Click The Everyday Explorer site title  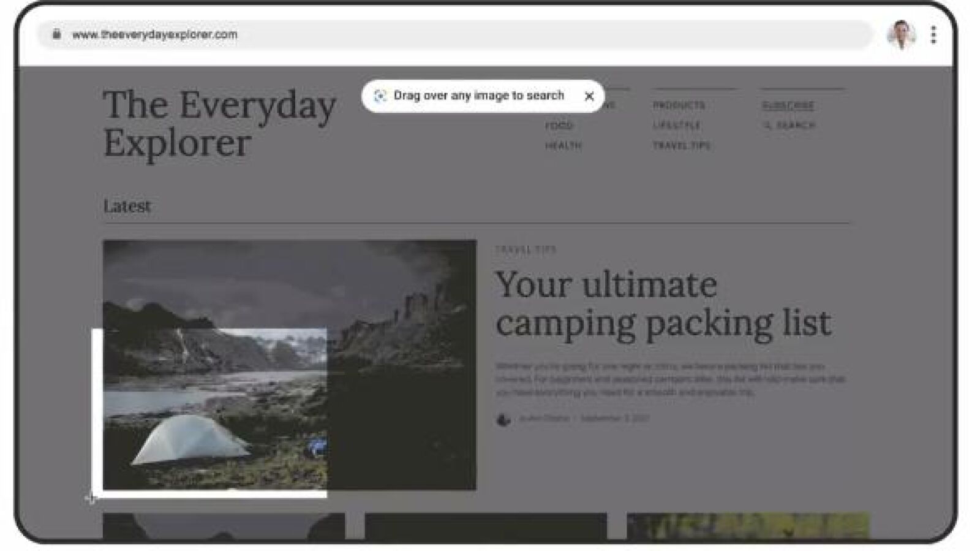[x=219, y=123]
